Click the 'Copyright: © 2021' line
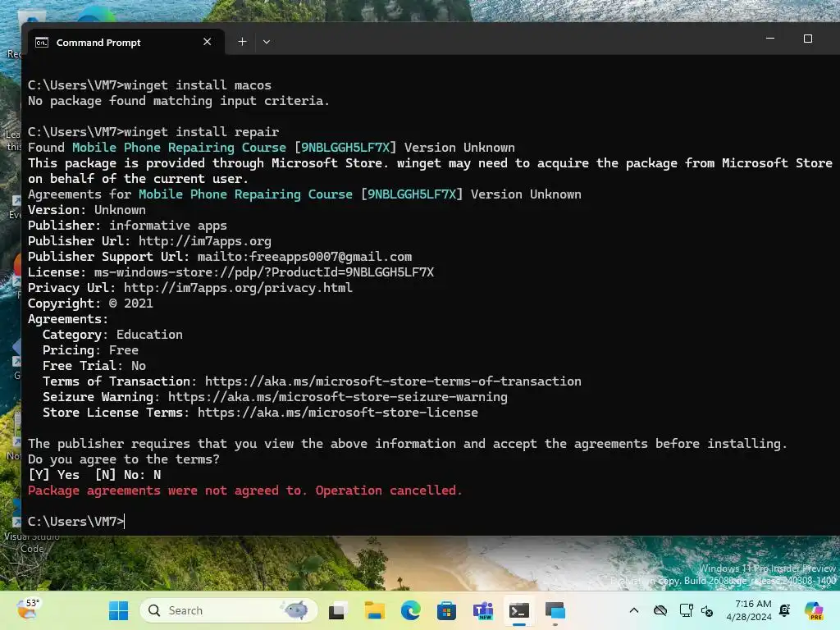 click(90, 304)
